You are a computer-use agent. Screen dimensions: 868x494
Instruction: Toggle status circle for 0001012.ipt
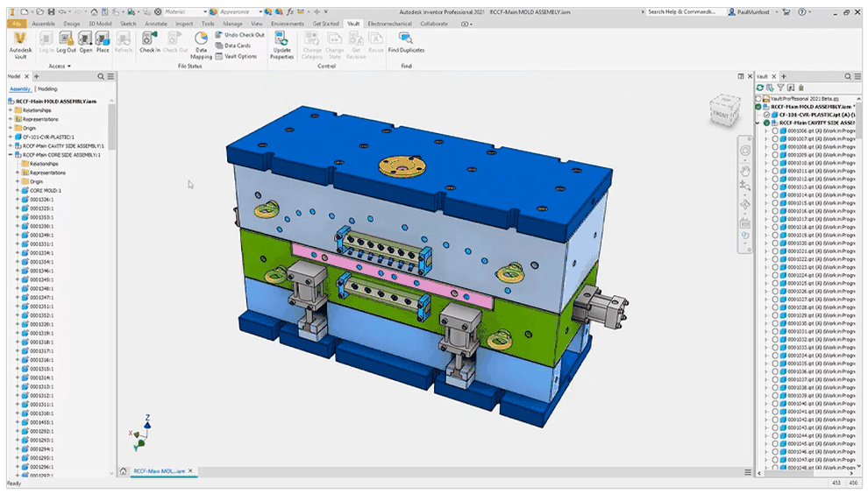(x=775, y=180)
